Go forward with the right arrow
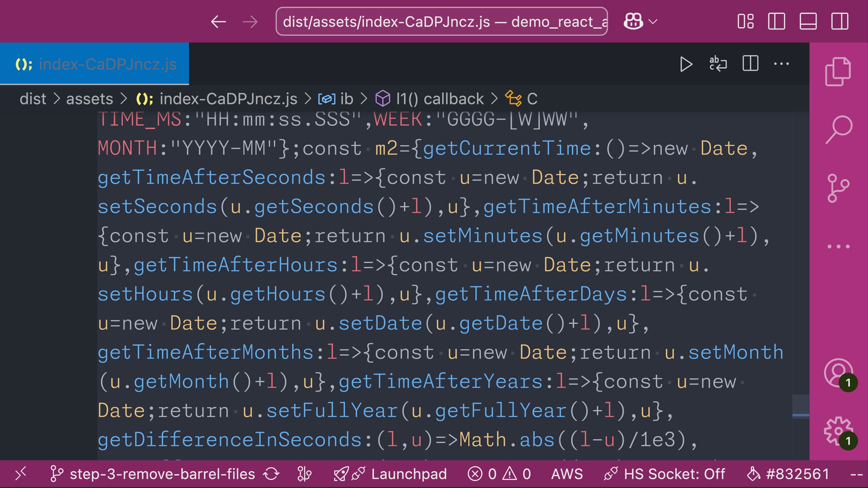The width and height of the screenshot is (868, 488). click(x=250, y=22)
